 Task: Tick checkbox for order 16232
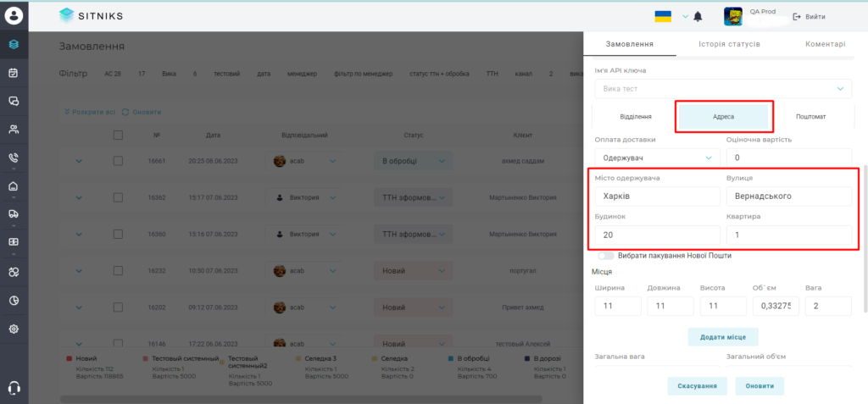tap(118, 271)
